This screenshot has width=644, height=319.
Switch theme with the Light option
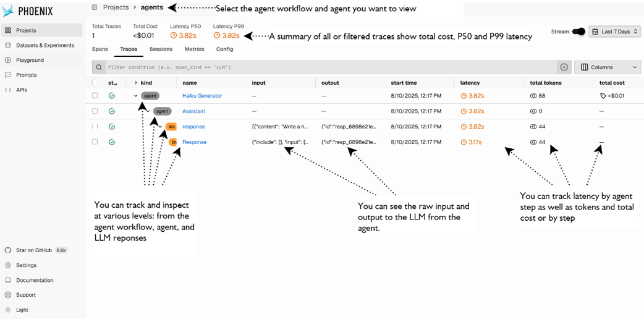22,310
